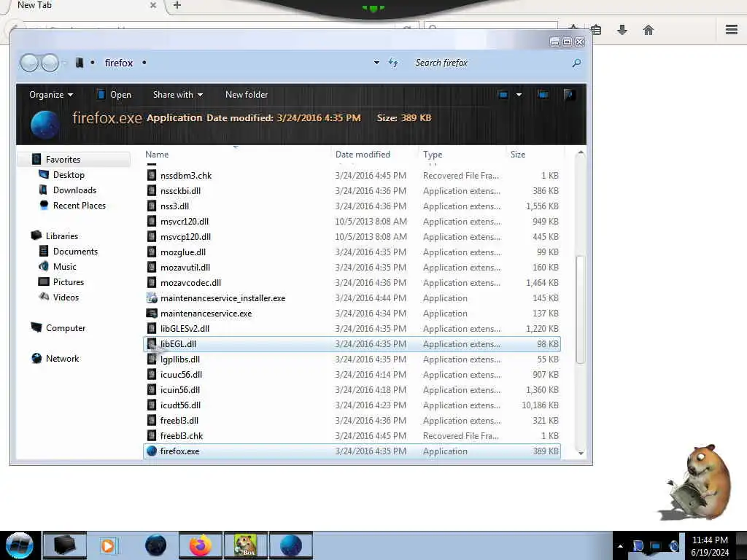The height and width of the screenshot is (560, 747).
Task: Open the view options dropdown arrow
Action: point(519,95)
